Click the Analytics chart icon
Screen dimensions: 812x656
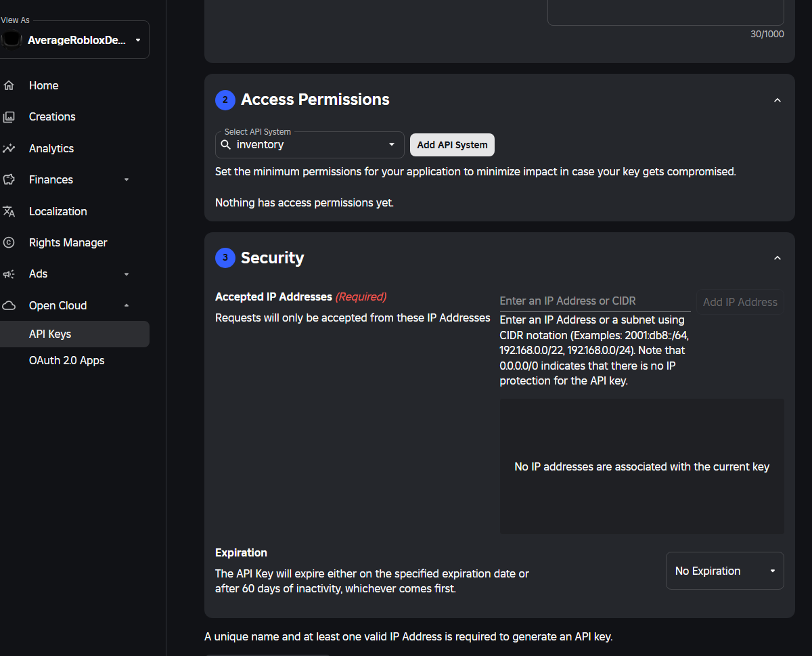tap(9, 148)
